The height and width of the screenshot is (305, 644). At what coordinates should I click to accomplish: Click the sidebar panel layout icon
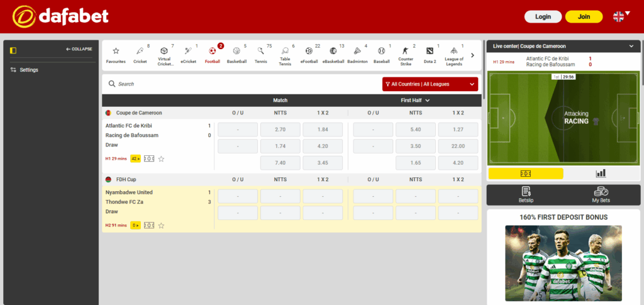point(14,50)
